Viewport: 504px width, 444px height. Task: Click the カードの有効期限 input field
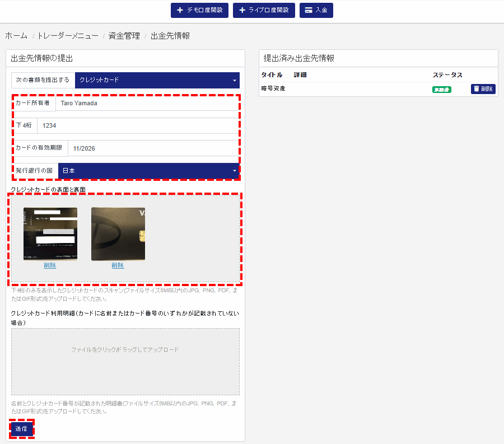pos(153,148)
